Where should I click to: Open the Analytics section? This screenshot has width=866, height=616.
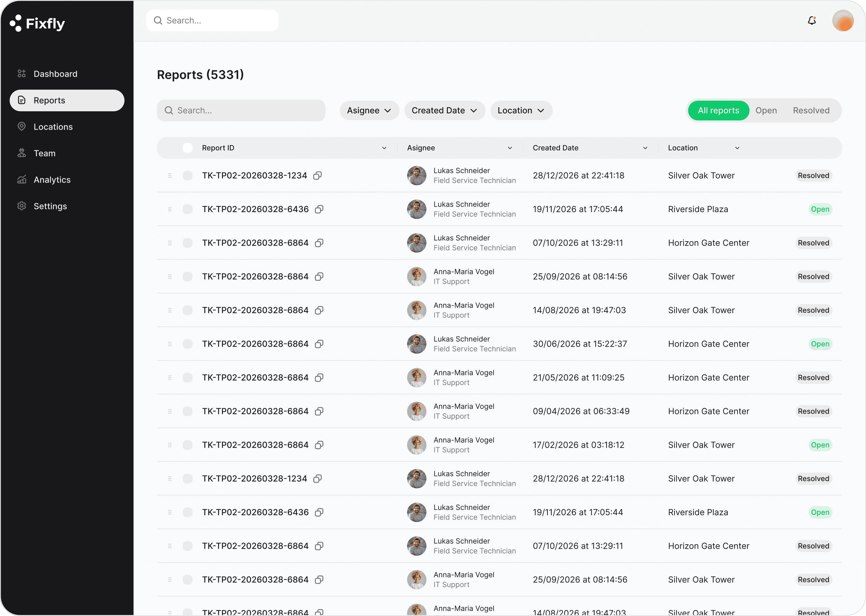52,179
